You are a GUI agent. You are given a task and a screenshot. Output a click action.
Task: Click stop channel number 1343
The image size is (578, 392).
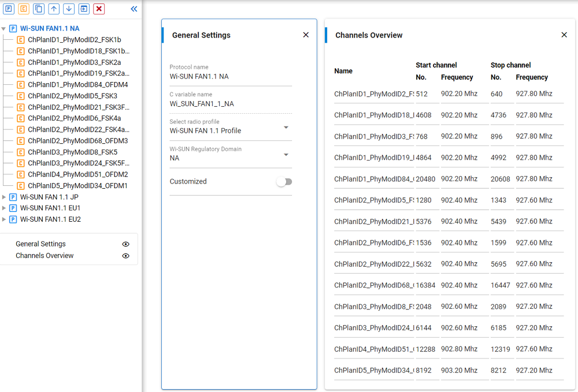coord(498,200)
